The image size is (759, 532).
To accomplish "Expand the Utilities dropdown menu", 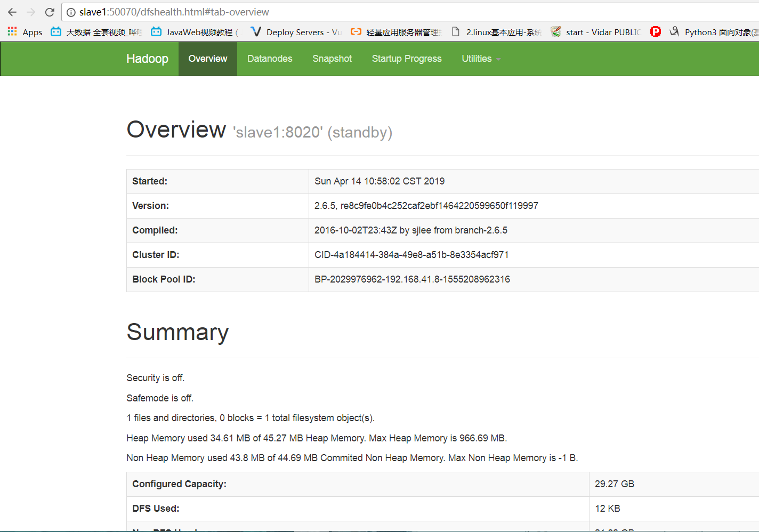I will point(481,59).
